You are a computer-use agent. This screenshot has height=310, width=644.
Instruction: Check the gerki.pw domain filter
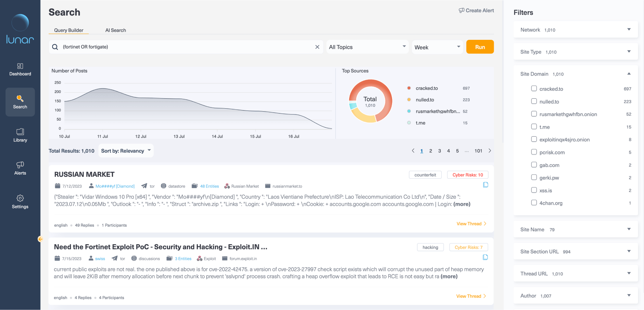tap(534, 177)
